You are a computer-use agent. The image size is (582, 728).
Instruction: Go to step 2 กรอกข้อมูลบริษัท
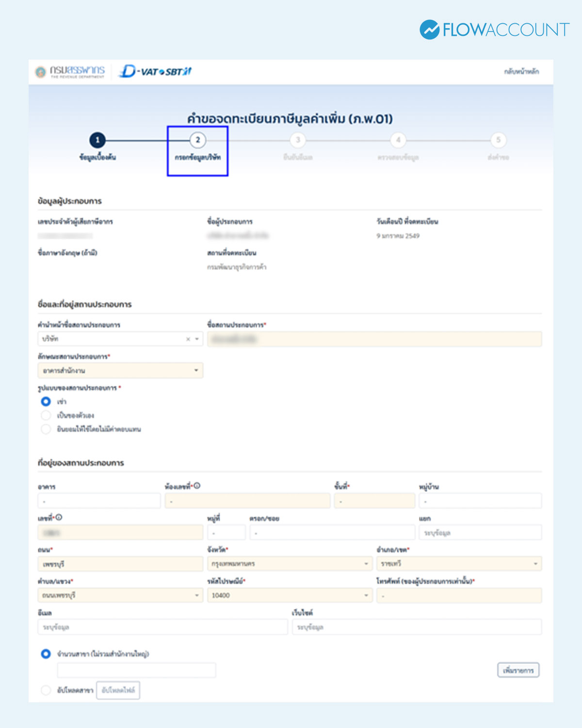point(198,140)
